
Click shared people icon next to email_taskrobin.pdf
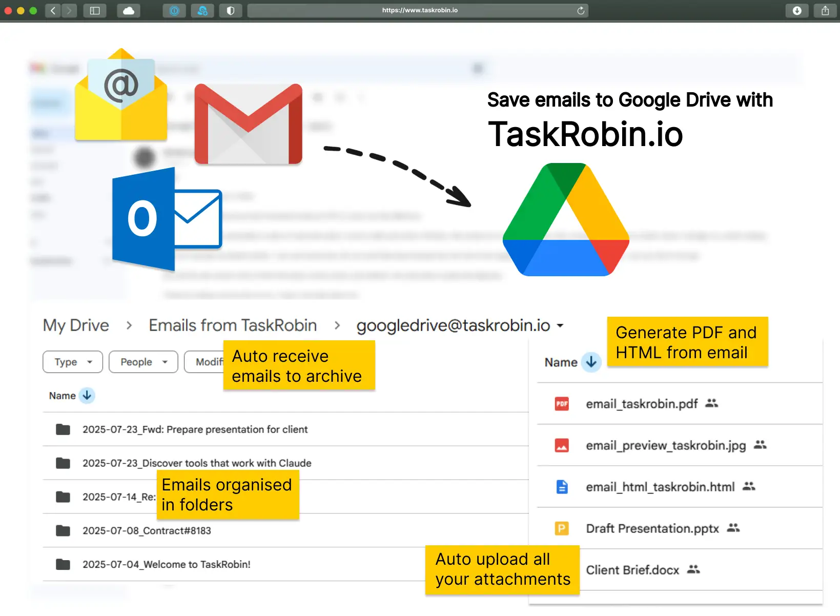coord(711,403)
